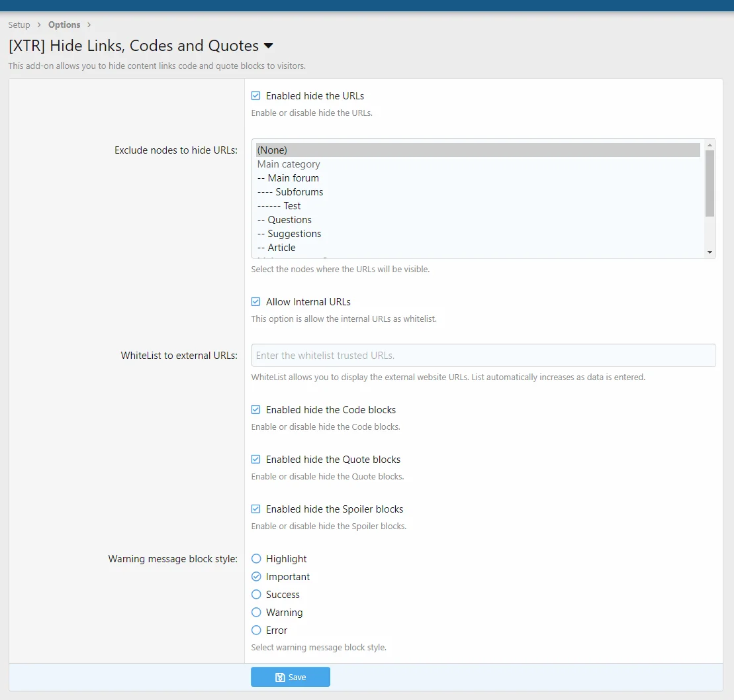
Task: Focus the whitelist trusted URLs field
Action: coord(483,356)
